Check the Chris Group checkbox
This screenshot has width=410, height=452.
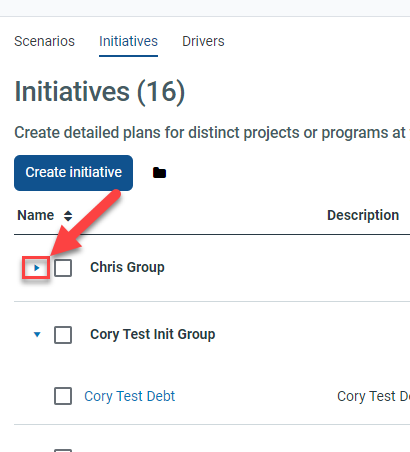(63, 268)
